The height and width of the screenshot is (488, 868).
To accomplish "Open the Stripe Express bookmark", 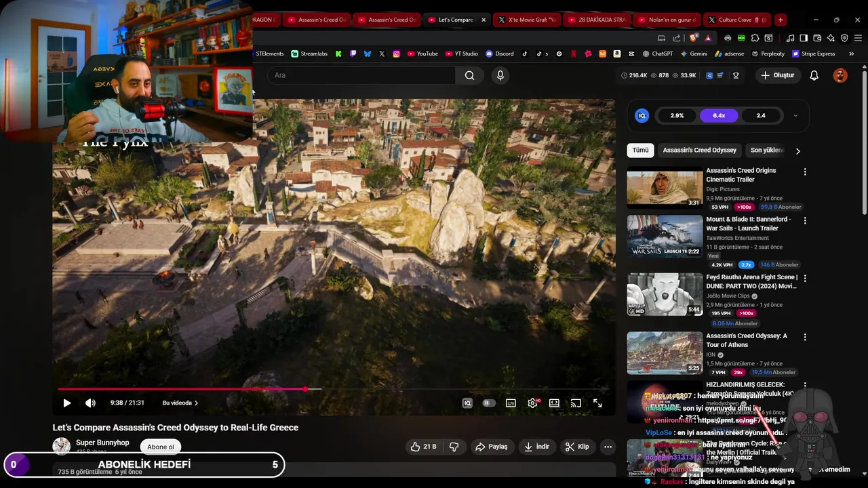I will (813, 54).
